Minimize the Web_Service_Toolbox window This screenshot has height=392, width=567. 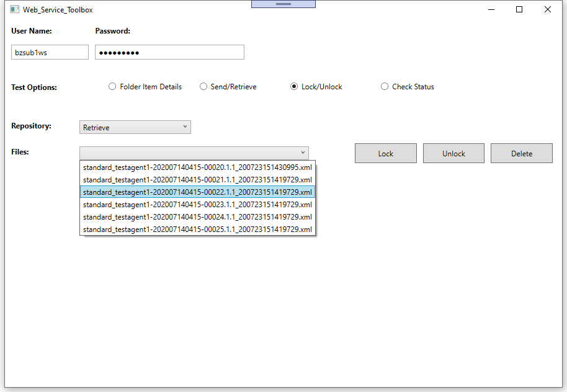491,10
